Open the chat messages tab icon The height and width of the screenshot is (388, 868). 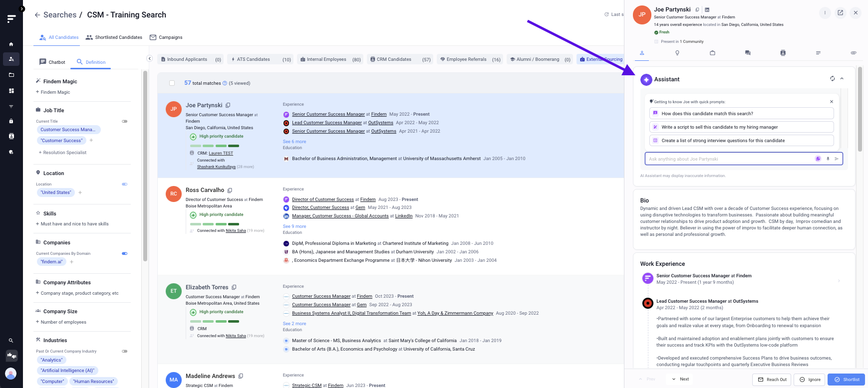pyautogui.click(x=748, y=53)
